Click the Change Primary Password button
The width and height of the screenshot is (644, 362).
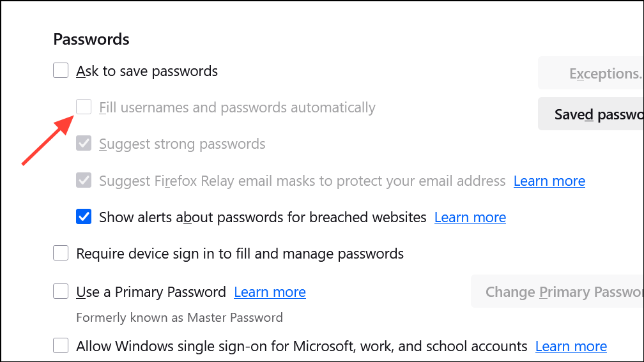(x=558, y=292)
